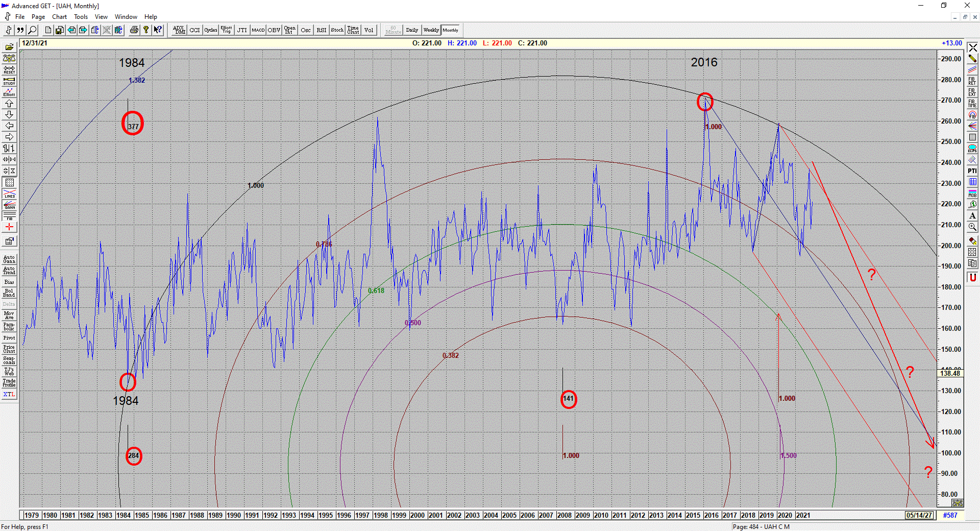This screenshot has height=531, width=980.
Task: Click the Seasonals button
Action: point(9,360)
